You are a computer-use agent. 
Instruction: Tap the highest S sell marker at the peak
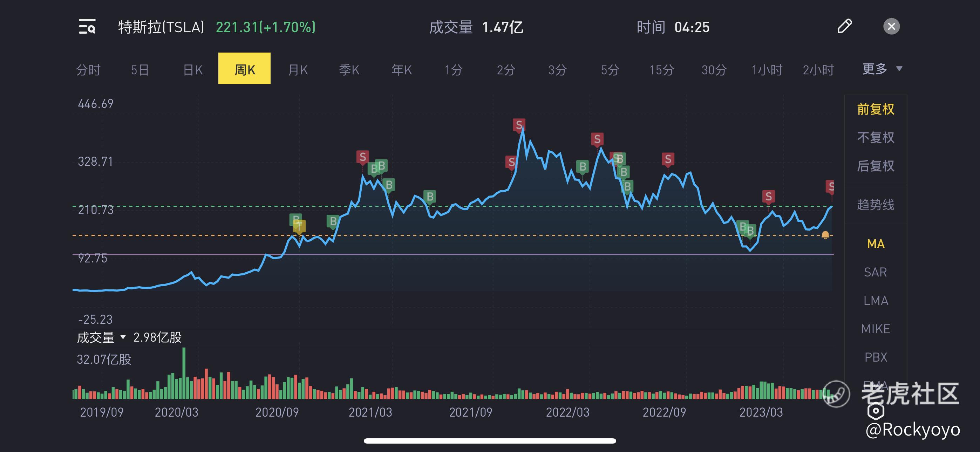pyautogui.click(x=519, y=125)
